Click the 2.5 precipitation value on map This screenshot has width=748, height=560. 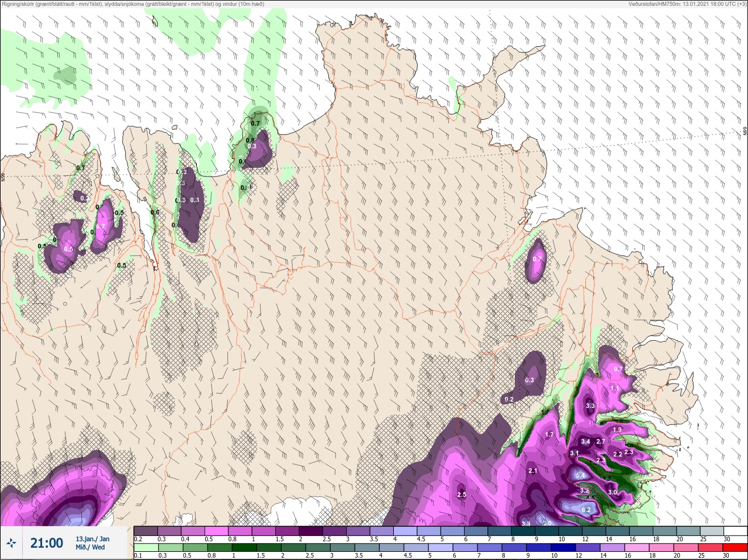(461, 495)
